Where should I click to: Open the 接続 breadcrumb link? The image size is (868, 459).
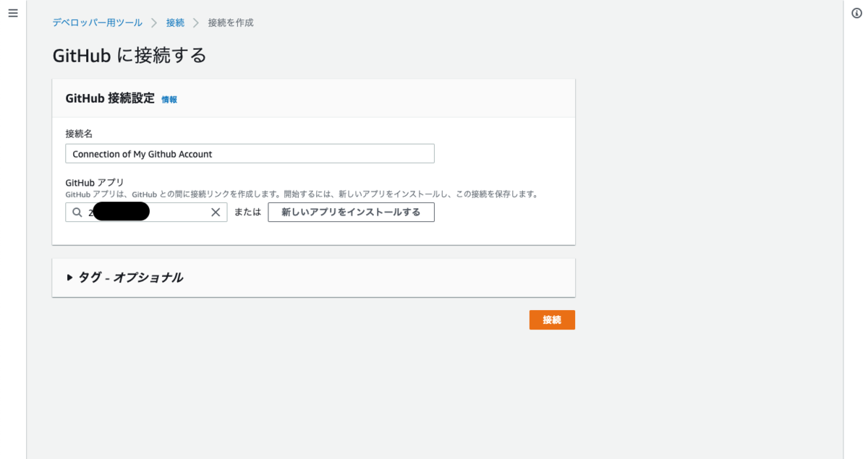click(x=175, y=22)
